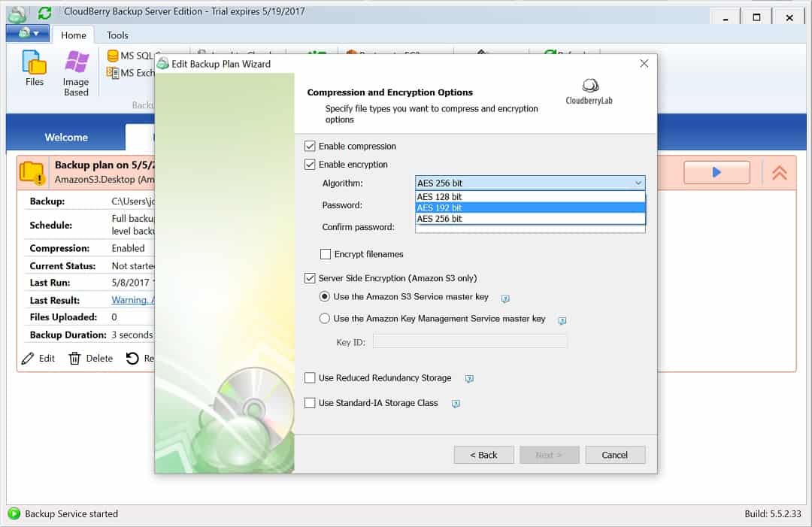Open help for Key Management Service key
Viewport: 812px width, 527px height.
click(x=562, y=321)
